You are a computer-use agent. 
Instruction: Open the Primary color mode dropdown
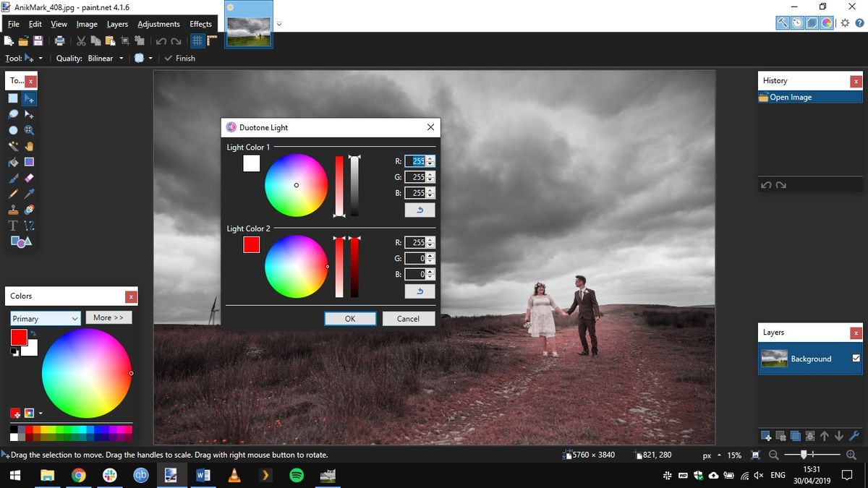(x=45, y=318)
